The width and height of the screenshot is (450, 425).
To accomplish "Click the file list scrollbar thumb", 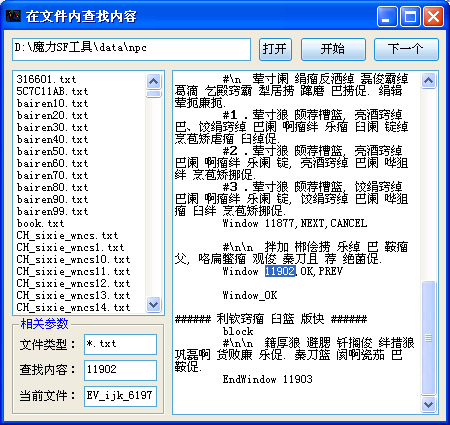I will [x=154, y=94].
